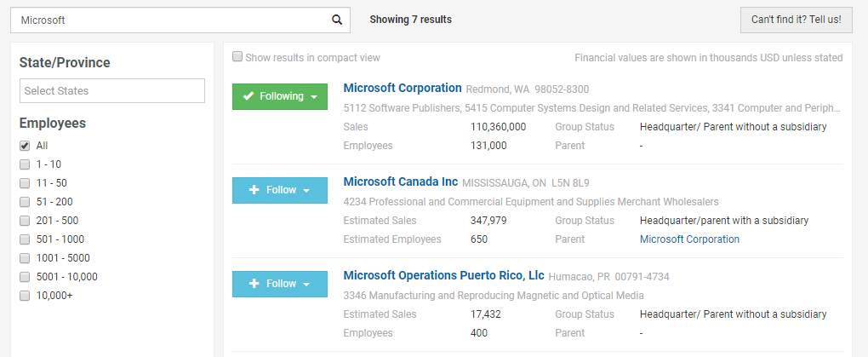This screenshot has height=357, width=868.
Task: Click 4234 Professional and Commercial Equipment line
Action: coord(531,201)
